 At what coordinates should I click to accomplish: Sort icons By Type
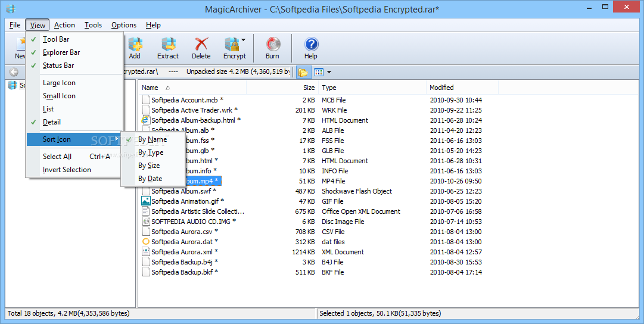tap(153, 152)
